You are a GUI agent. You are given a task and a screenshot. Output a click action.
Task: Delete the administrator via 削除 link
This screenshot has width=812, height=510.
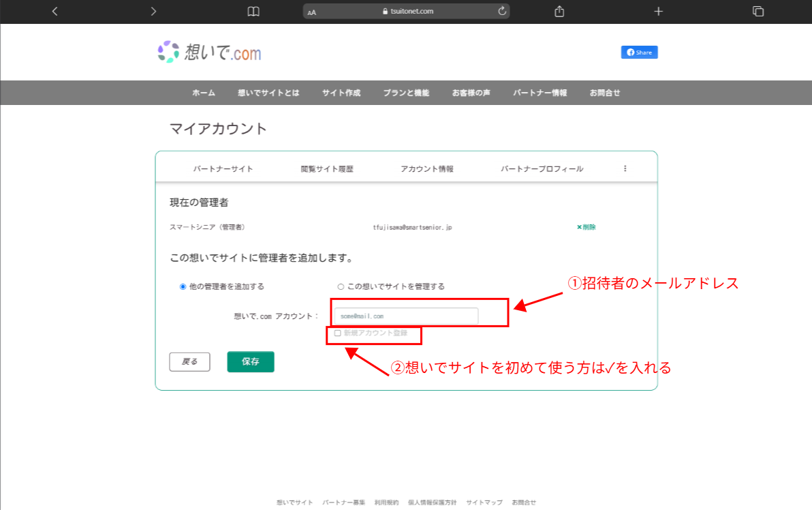point(587,227)
